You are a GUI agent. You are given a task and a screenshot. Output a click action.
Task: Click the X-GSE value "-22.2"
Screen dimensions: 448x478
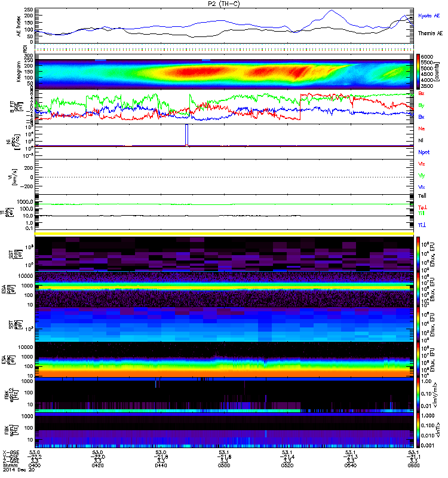[x=35, y=456]
